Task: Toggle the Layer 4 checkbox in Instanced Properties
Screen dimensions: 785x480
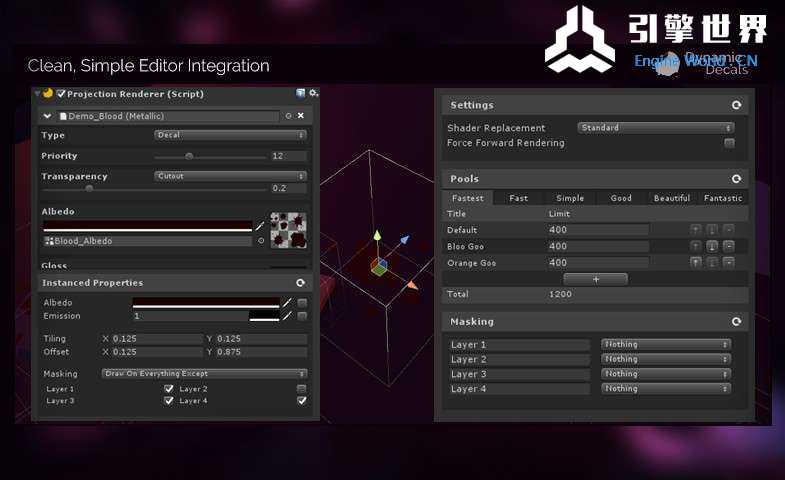Action: click(x=302, y=401)
